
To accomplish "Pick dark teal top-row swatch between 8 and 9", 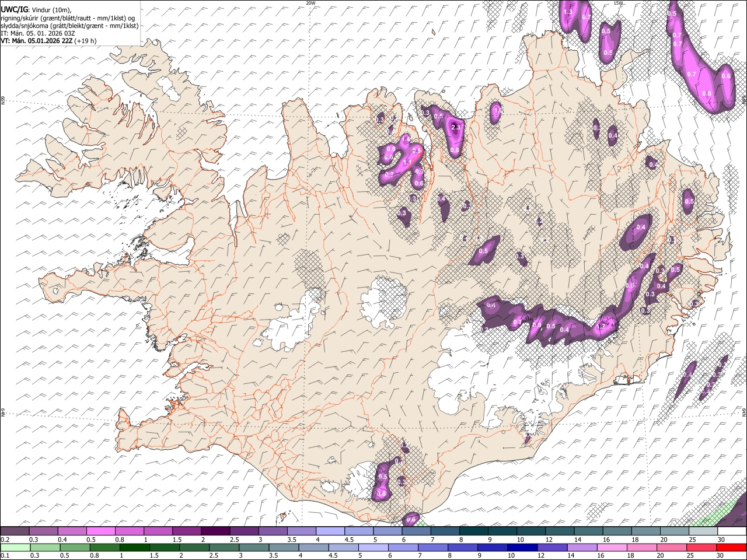I will (473, 531).
